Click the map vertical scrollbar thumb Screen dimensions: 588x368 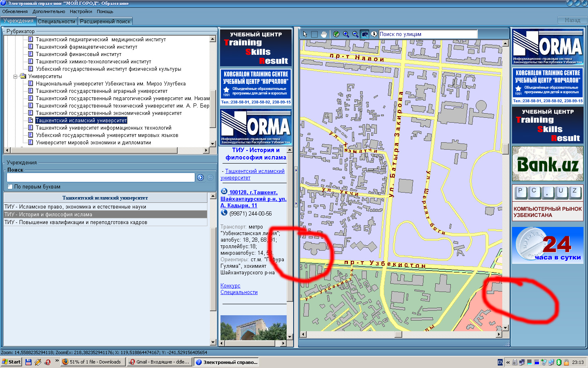[505, 149]
